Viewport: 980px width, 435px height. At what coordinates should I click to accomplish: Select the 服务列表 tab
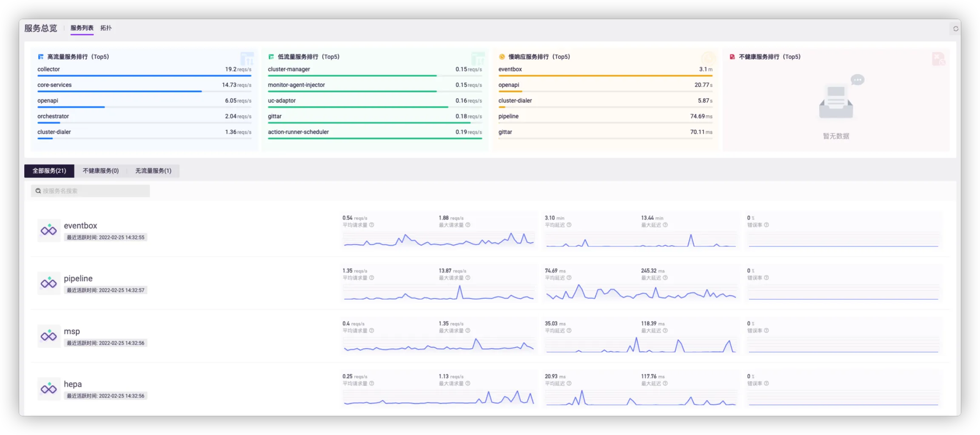pyautogui.click(x=82, y=28)
